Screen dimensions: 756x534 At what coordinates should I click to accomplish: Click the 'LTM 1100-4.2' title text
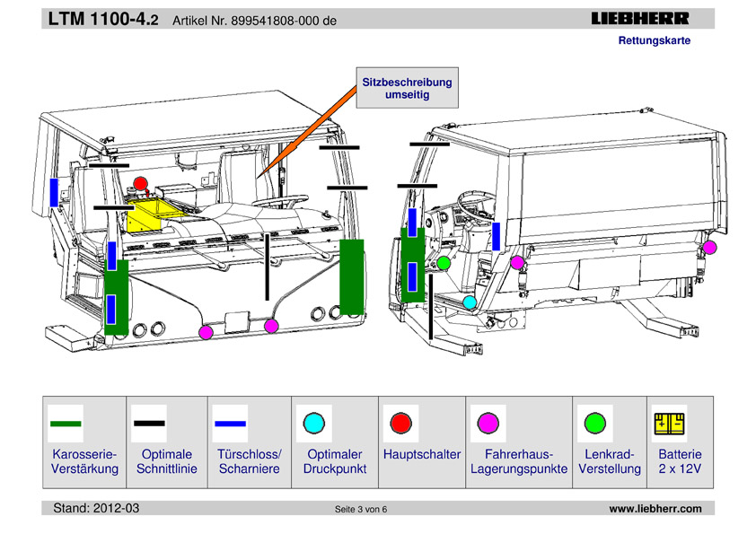click(103, 19)
